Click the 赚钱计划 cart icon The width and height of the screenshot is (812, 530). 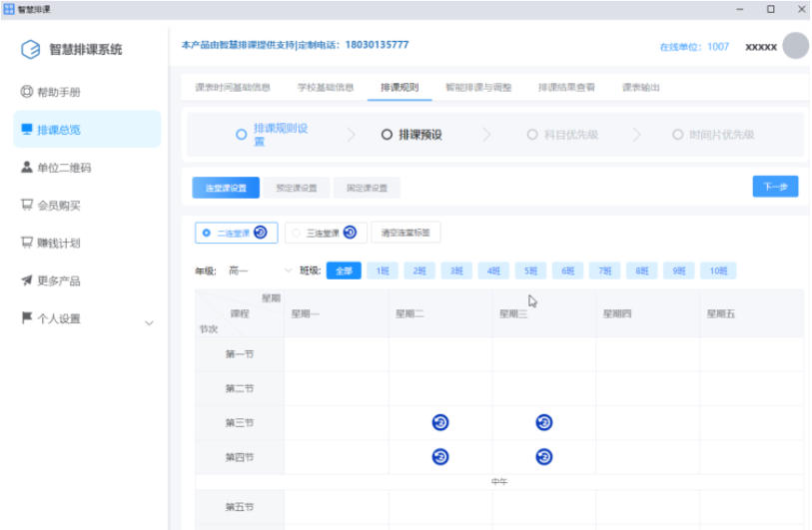(x=27, y=243)
